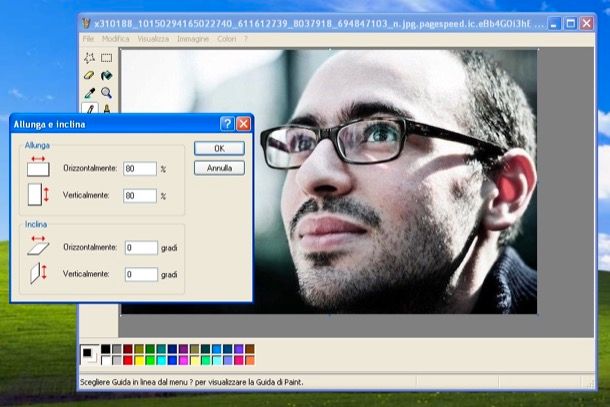Select the Free-Form Select tool
Screen dimensions: 610x407
89,57
